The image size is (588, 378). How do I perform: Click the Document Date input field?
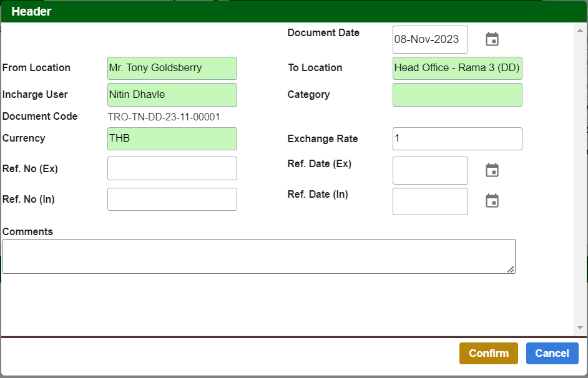429,39
